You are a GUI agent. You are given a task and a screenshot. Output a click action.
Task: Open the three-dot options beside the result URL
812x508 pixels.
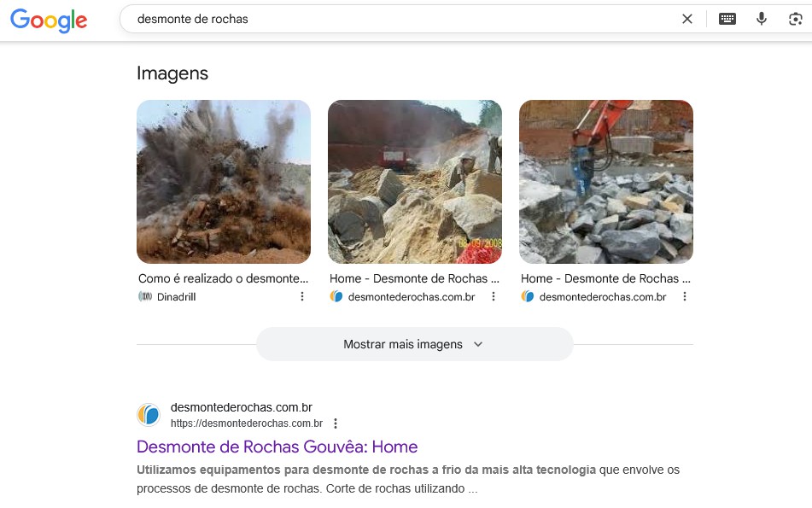point(335,423)
